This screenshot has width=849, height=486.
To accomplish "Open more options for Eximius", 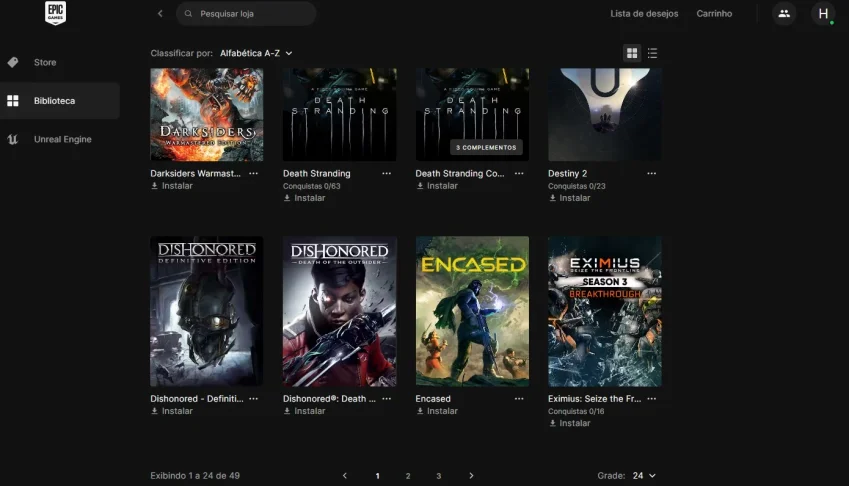I will coord(651,399).
